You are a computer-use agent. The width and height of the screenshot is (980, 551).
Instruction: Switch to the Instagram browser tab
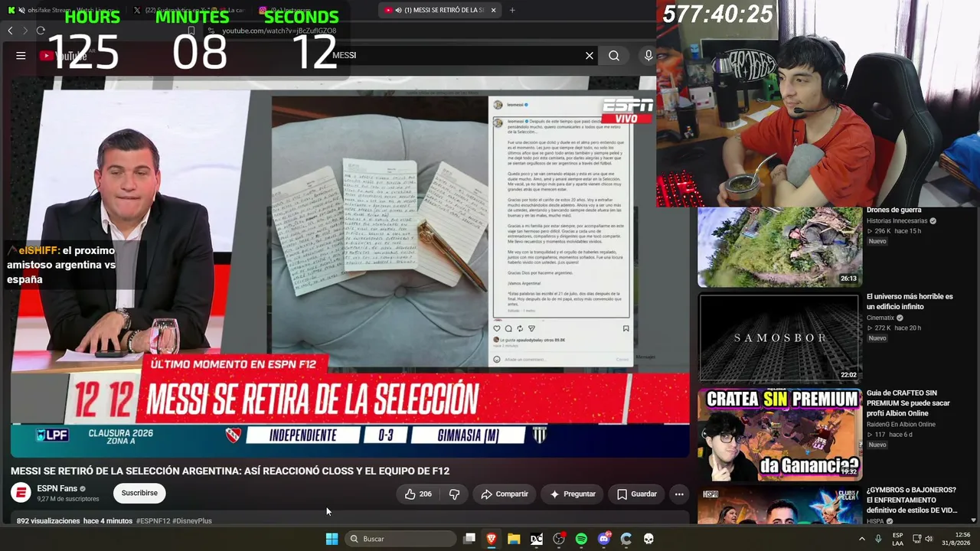point(314,10)
